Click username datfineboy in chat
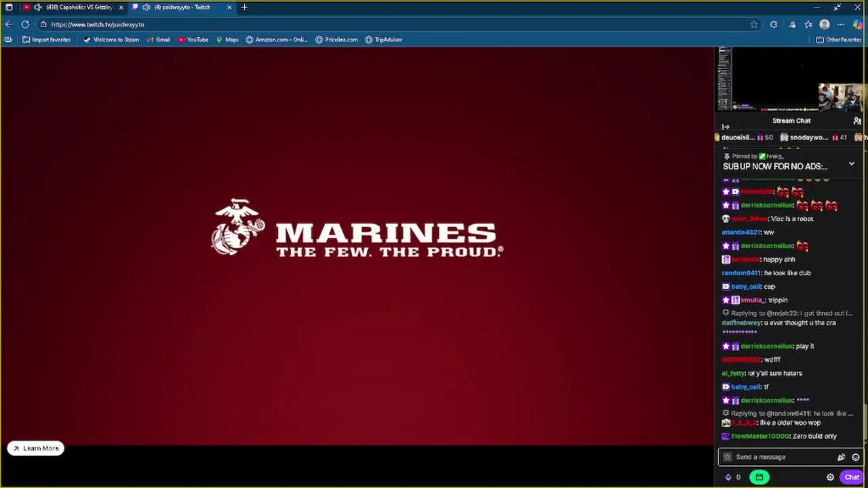 pyautogui.click(x=741, y=323)
